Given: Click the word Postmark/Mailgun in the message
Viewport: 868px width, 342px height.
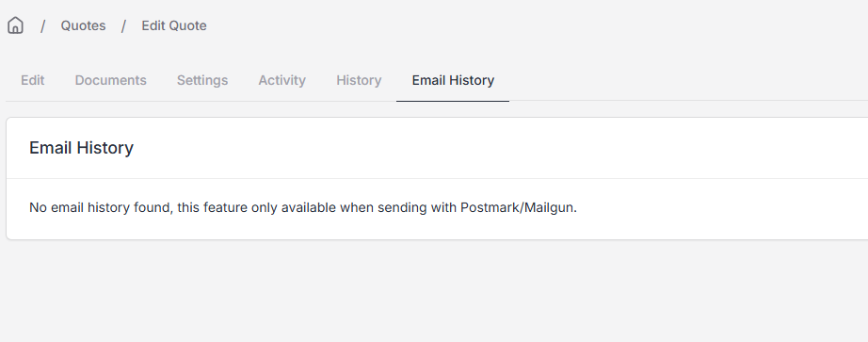Looking at the screenshot, I should (x=518, y=208).
